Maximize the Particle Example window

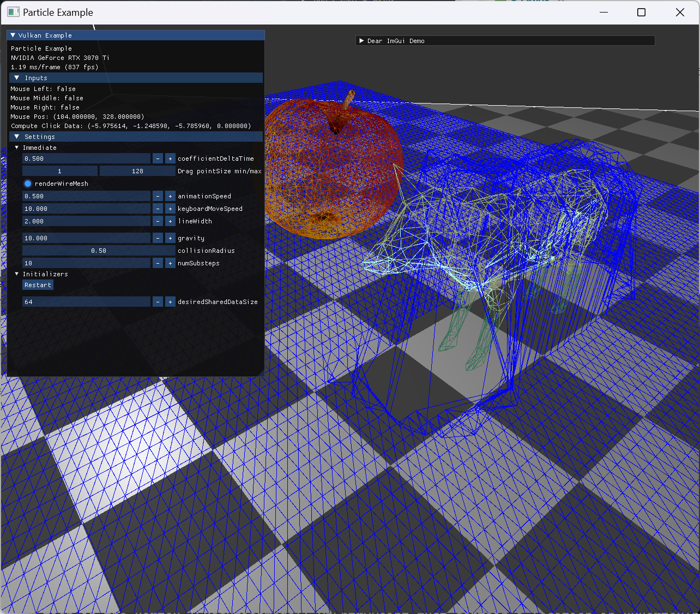point(642,12)
